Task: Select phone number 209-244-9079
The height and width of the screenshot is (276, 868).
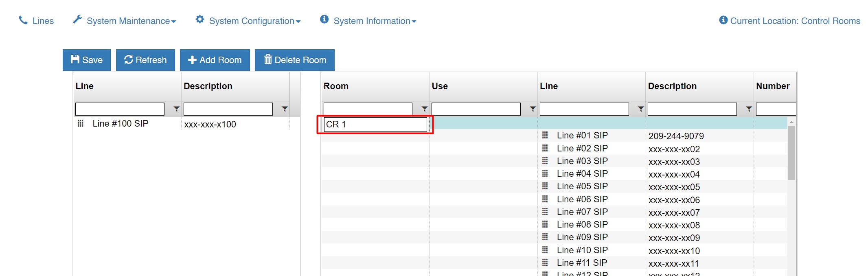Action: pos(676,136)
